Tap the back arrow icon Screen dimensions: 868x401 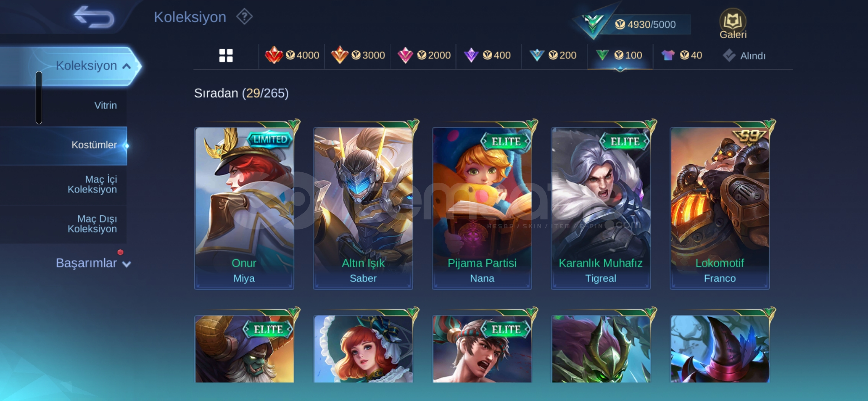[94, 17]
